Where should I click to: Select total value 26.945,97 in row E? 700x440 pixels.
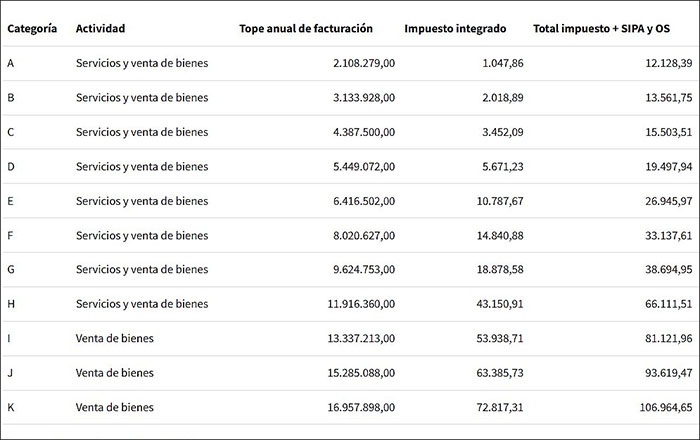click(668, 201)
